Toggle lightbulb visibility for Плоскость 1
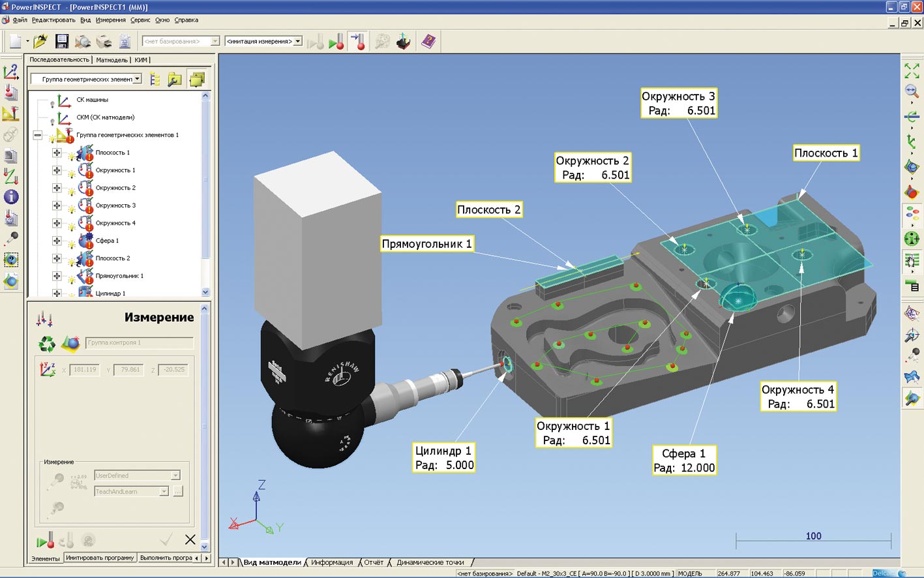Screen dimensions: 924x578 [71, 155]
